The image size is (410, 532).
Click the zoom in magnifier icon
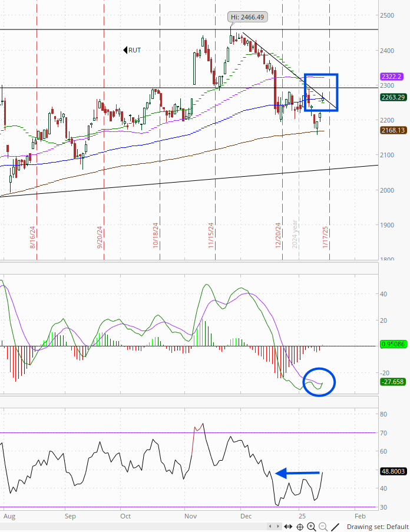[311, 527]
